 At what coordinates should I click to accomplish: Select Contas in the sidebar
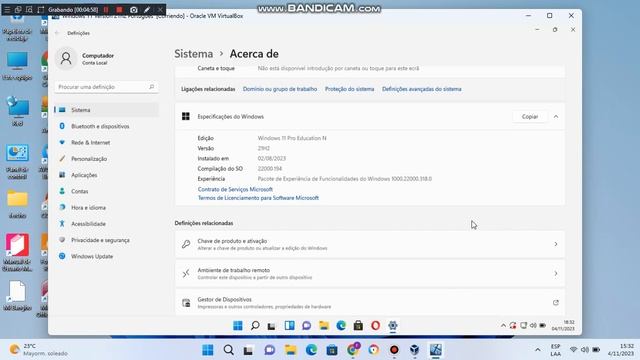tap(107, 191)
